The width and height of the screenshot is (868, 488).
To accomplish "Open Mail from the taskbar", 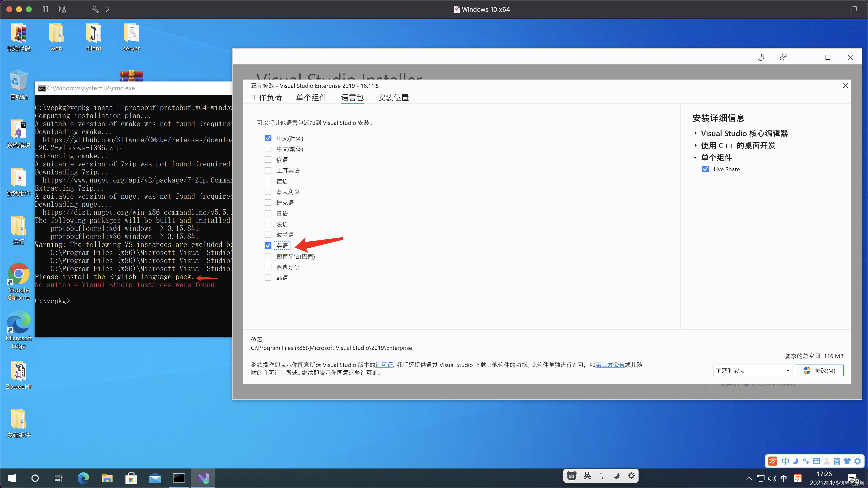I will click(155, 478).
